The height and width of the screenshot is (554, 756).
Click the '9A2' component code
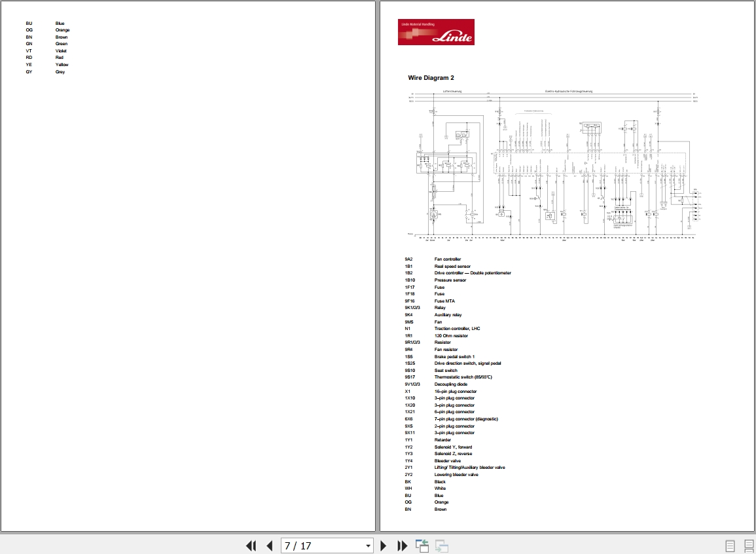pyautogui.click(x=408, y=259)
